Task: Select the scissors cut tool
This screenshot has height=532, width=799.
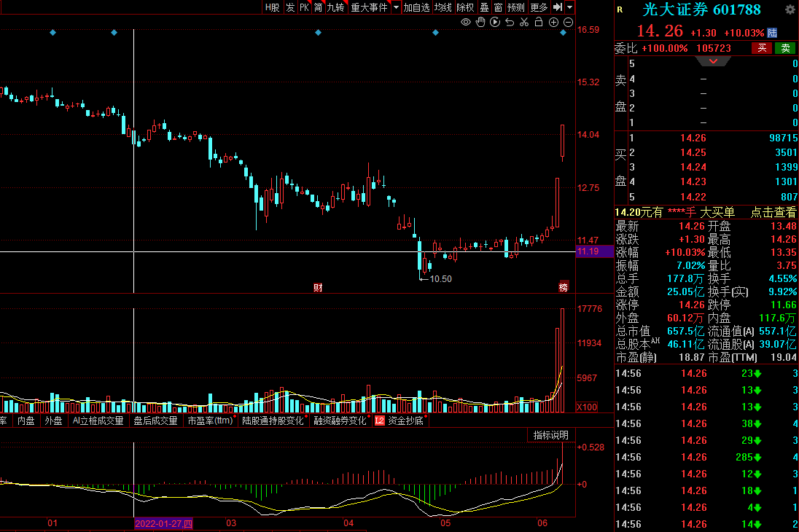Action: [x=524, y=23]
